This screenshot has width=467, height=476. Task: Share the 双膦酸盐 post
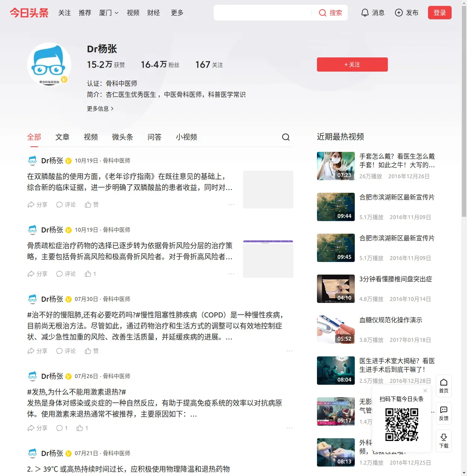click(37, 205)
